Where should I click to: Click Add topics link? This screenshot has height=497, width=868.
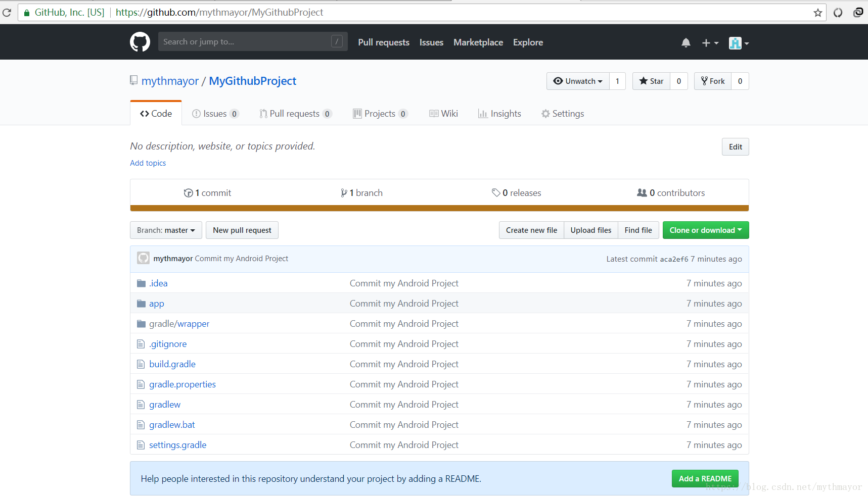148,163
